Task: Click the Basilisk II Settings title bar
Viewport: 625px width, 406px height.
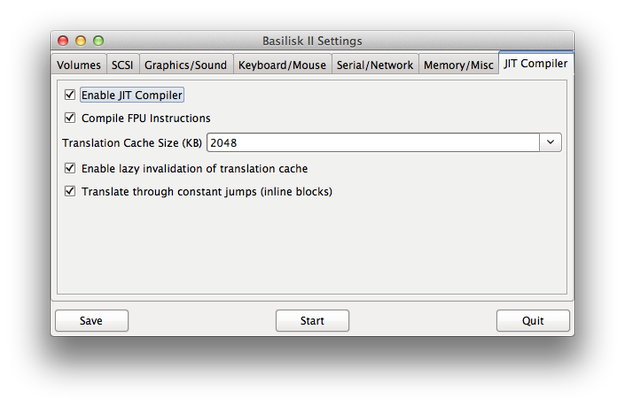Action: pyautogui.click(x=312, y=41)
